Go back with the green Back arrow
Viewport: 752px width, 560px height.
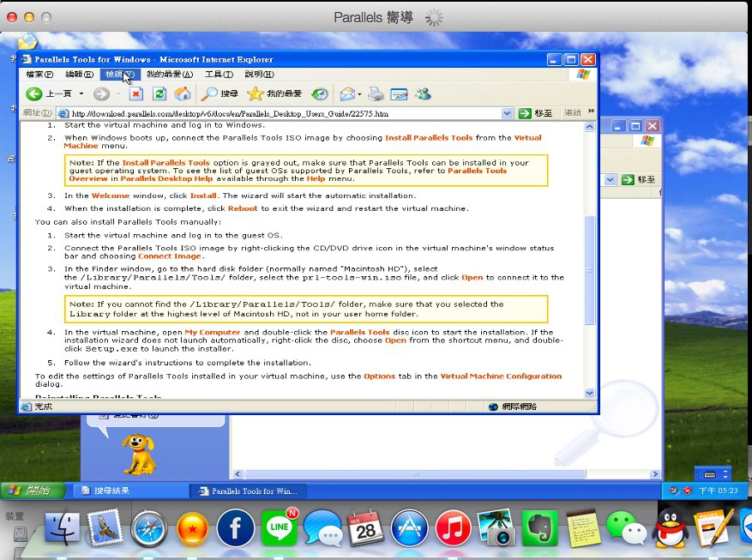click(x=34, y=94)
